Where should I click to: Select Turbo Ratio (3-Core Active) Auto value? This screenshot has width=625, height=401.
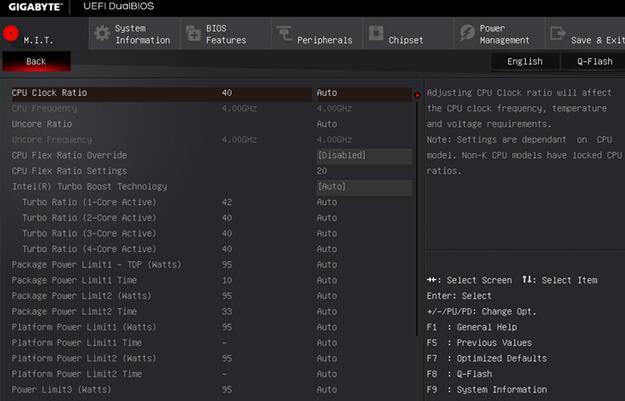click(326, 233)
